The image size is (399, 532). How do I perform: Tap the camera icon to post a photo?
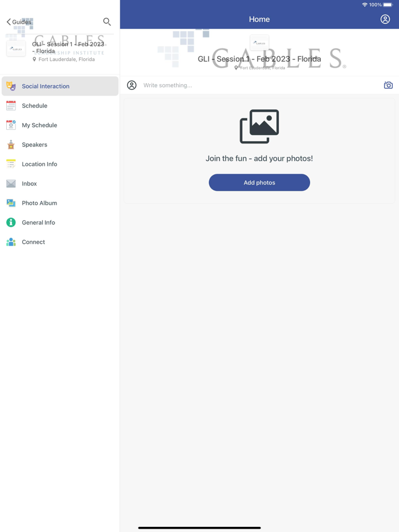point(388,85)
